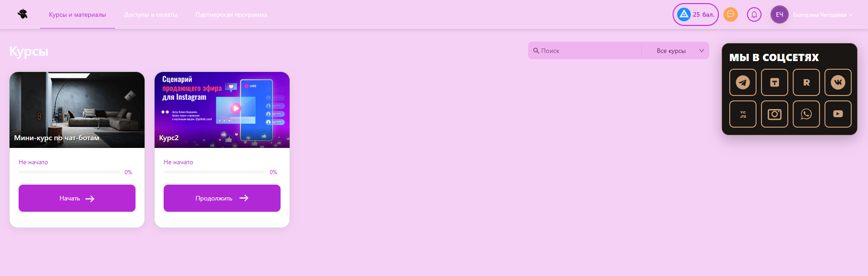The image size is (868, 276).
Task: Open "Партнерская программа" tab
Action: point(231,15)
